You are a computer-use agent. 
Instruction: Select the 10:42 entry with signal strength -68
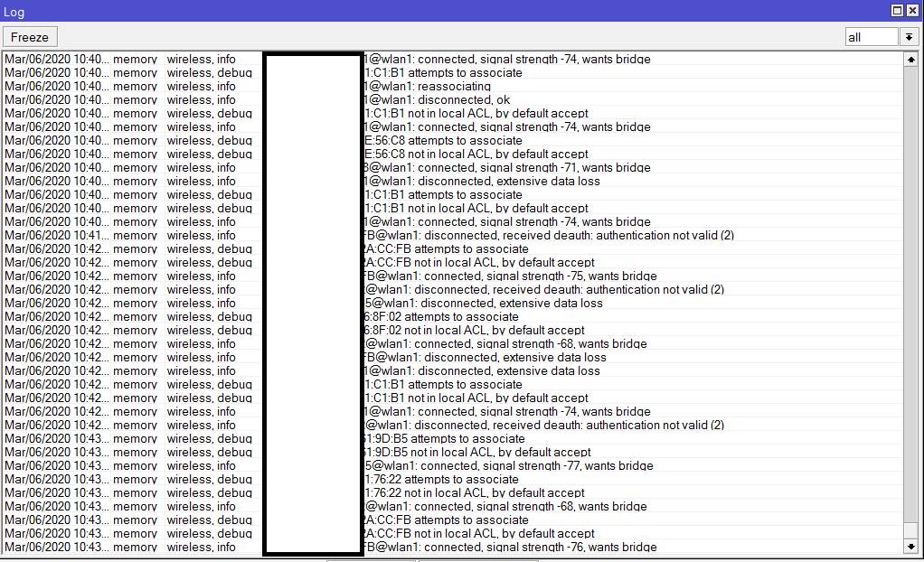453,344
